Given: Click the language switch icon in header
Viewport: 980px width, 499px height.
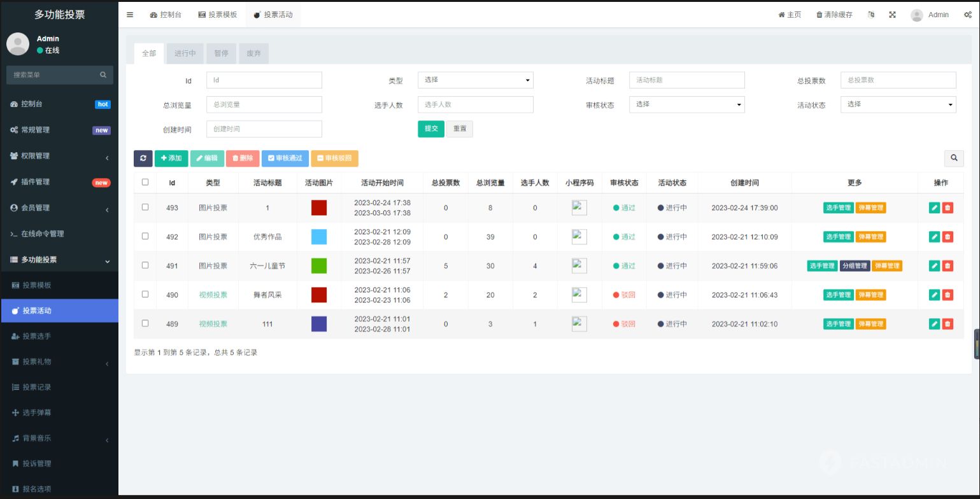Looking at the screenshot, I should (x=871, y=15).
